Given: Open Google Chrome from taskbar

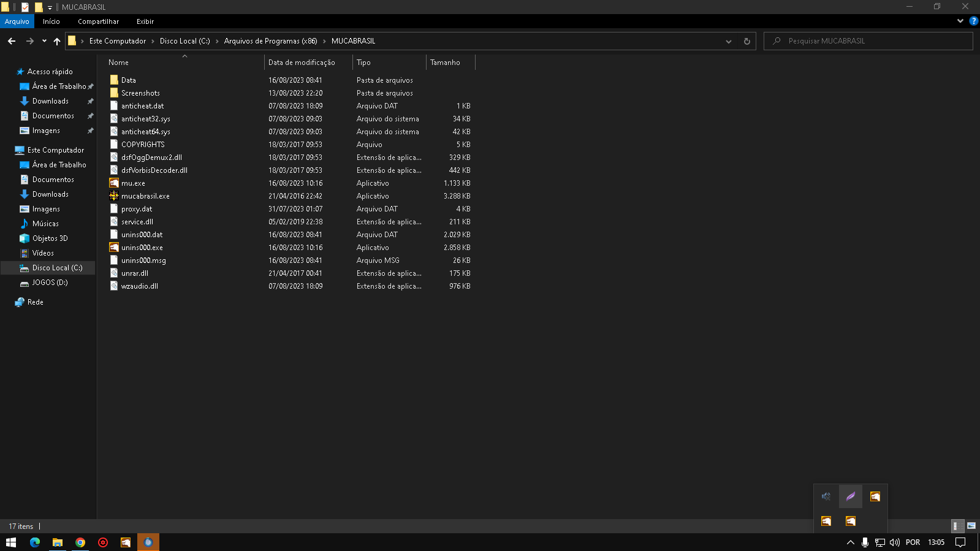Looking at the screenshot, I should point(80,542).
